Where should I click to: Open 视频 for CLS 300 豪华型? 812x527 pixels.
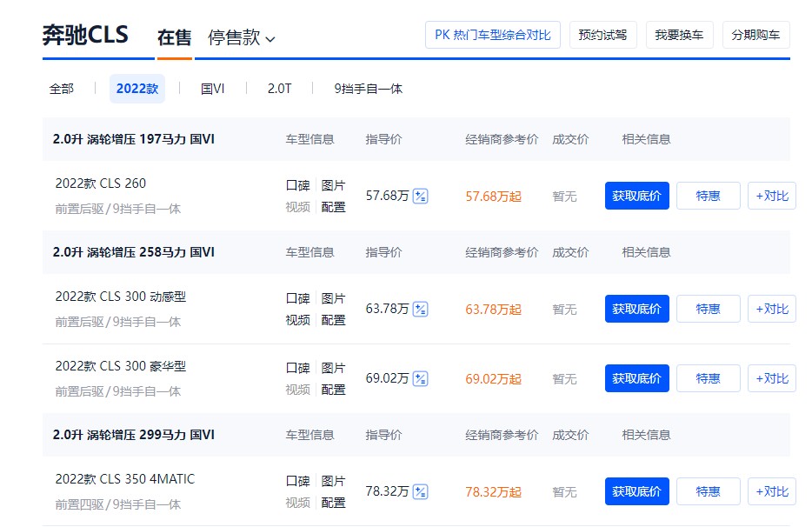click(x=298, y=390)
